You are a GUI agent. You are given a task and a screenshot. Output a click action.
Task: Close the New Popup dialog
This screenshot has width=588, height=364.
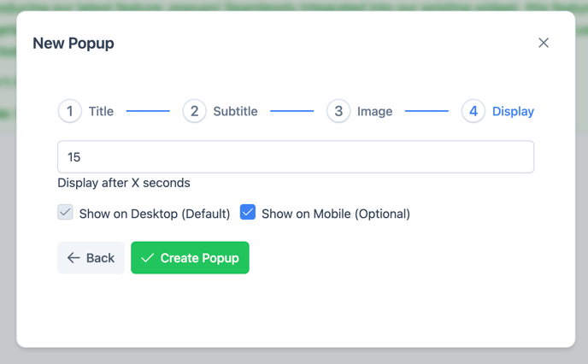[x=544, y=43]
